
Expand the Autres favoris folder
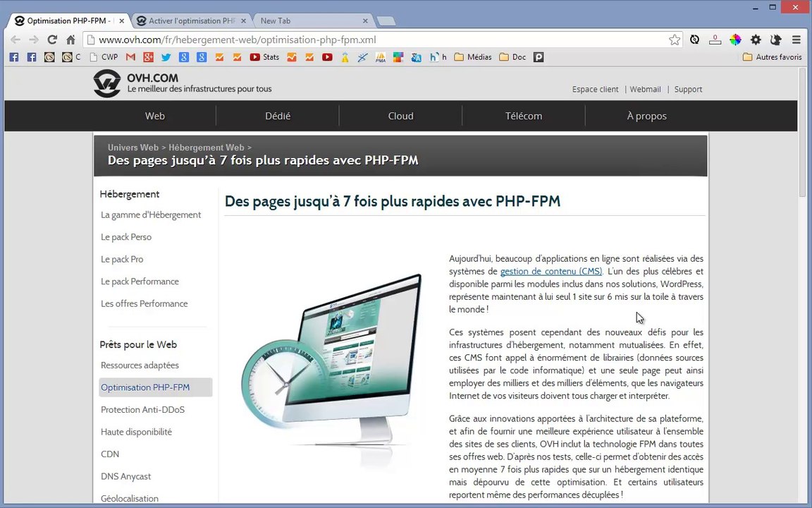(x=772, y=57)
